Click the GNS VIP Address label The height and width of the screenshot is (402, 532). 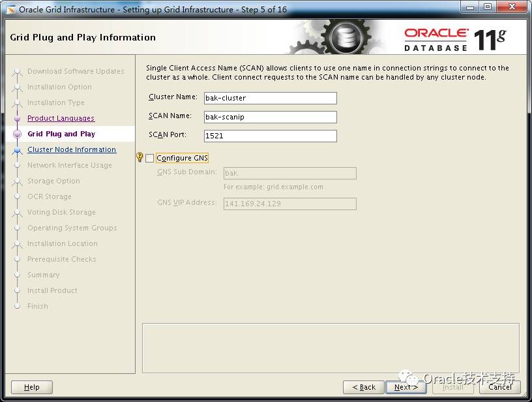187,202
